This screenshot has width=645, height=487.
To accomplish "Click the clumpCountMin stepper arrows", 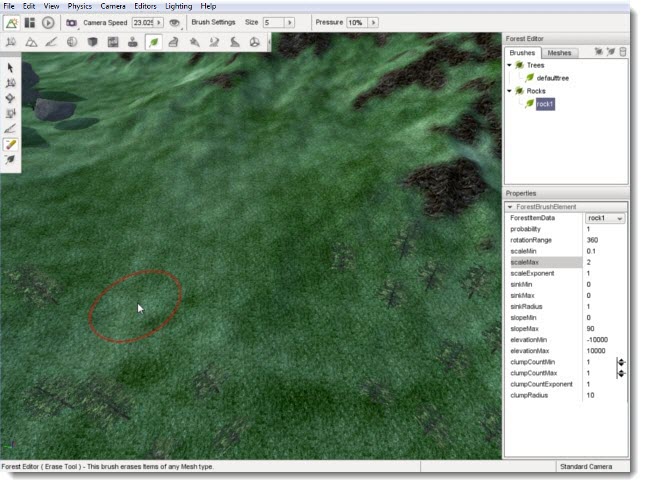I will click(x=621, y=362).
